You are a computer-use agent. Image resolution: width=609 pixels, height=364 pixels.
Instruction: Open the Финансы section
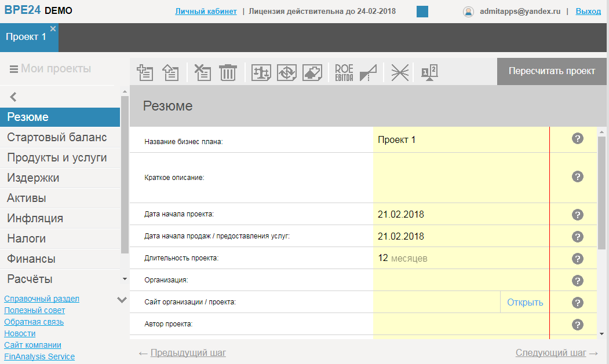click(x=60, y=259)
